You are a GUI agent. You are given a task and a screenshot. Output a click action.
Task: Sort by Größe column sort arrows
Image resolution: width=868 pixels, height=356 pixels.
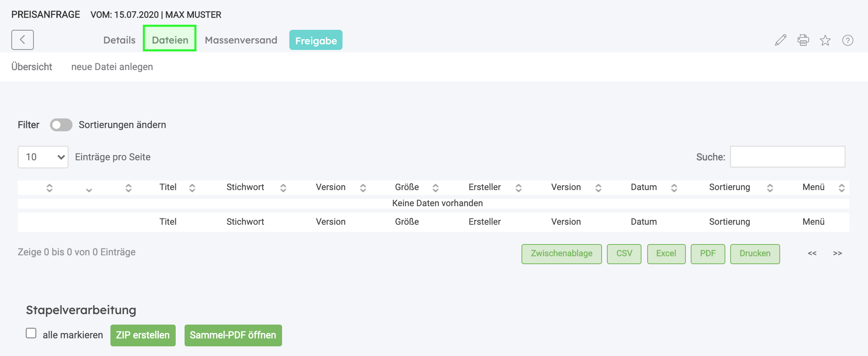pos(435,188)
